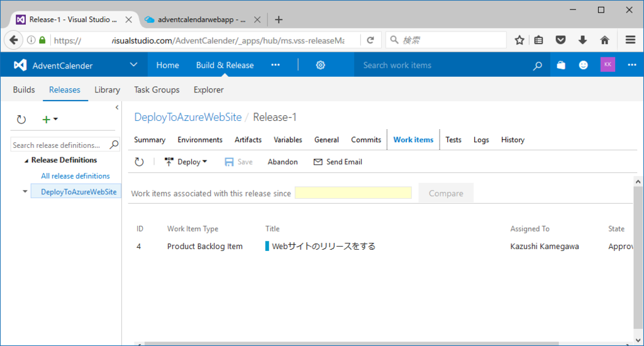644x346 pixels.
Task: Collapse the left panel with the chevron
Action: pos(117,107)
